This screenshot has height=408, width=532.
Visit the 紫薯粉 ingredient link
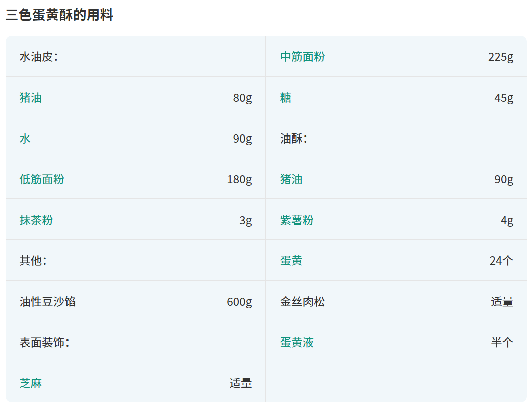[297, 220]
